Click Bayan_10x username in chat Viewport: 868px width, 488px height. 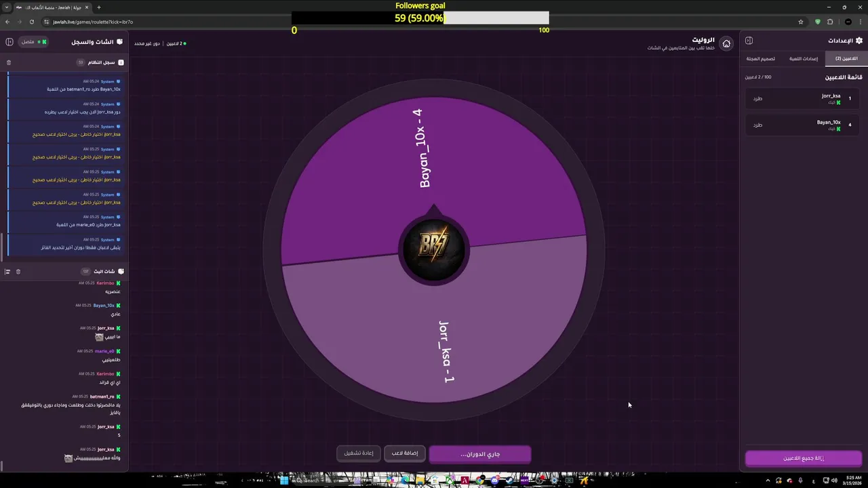click(x=104, y=306)
